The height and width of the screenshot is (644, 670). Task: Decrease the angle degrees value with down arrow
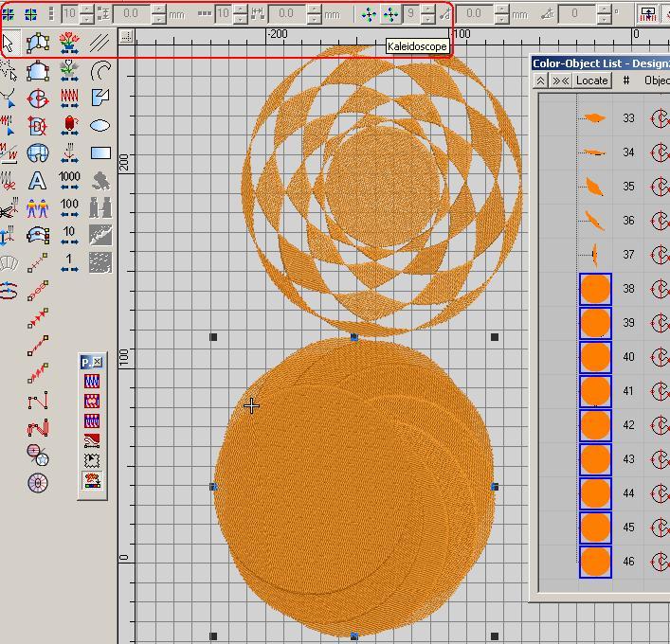[x=604, y=19]
